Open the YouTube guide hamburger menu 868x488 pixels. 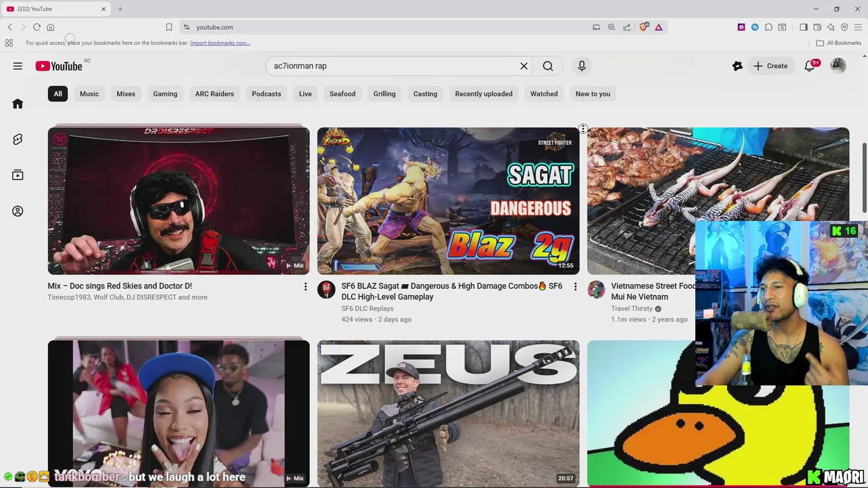point(18,66)
